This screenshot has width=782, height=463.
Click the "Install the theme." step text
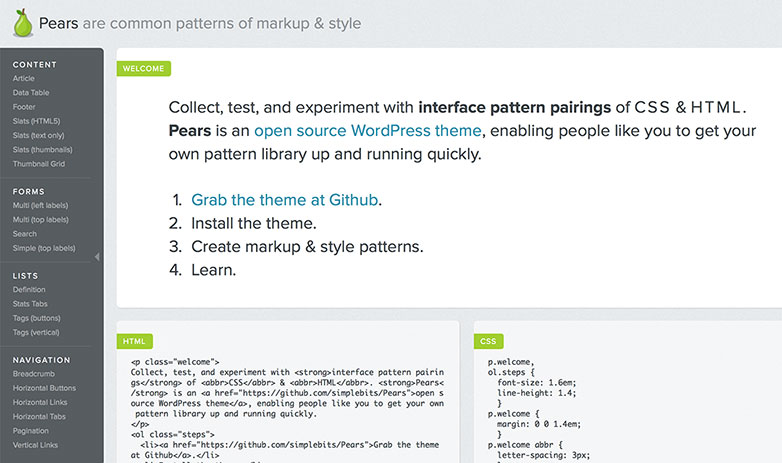pos(254,224)
